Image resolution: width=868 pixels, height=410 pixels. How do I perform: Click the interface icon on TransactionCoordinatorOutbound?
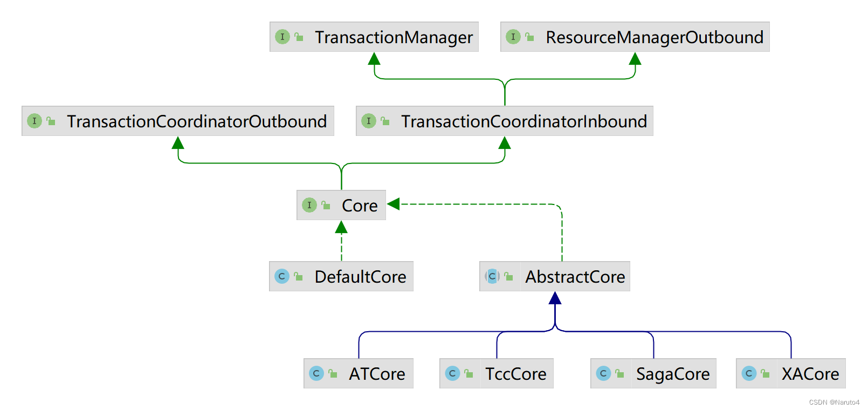tap(35, 121)
